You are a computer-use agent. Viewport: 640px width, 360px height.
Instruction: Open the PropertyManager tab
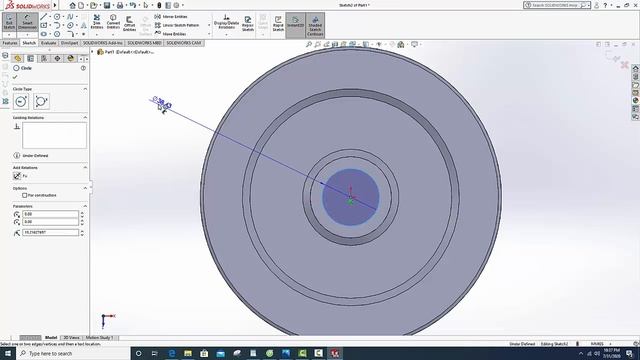(x=31, y=59)
